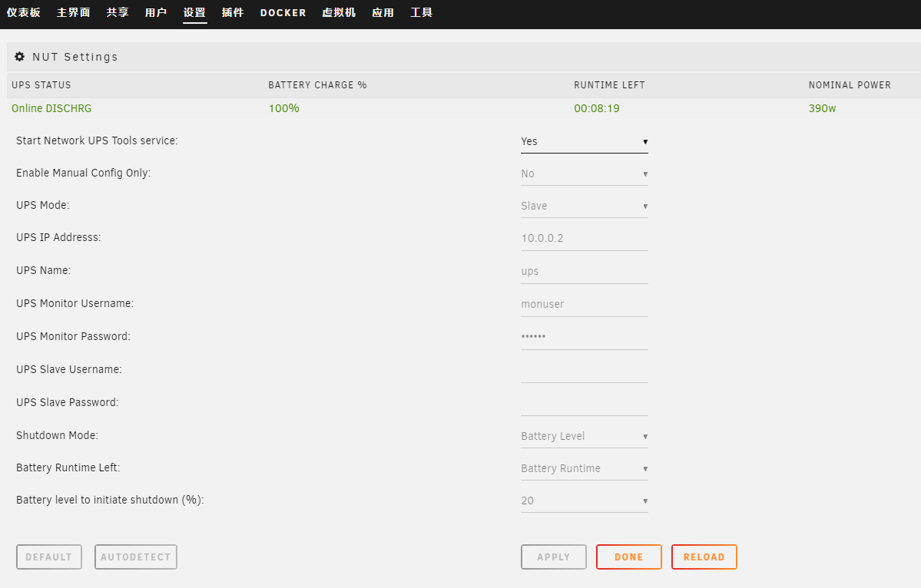921x588 pixels.
Task: Focus the UPS Name input field
Action: tap(584, 271)
